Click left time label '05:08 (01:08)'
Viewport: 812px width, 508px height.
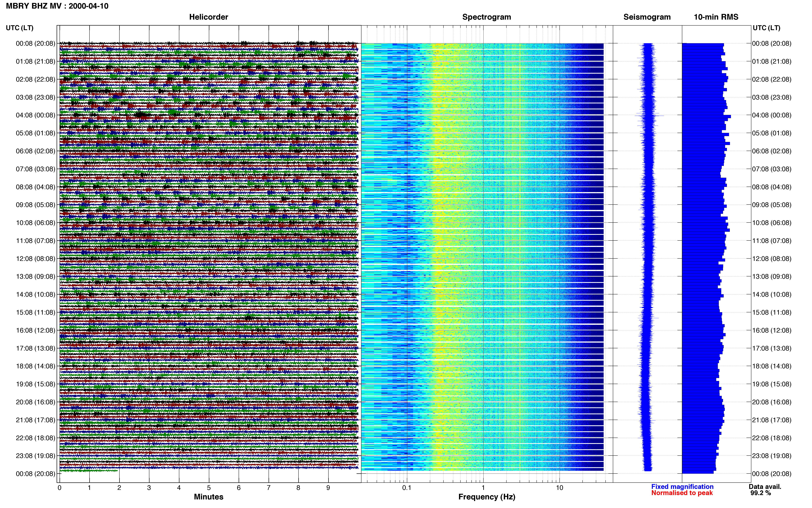tap(36, 133)
